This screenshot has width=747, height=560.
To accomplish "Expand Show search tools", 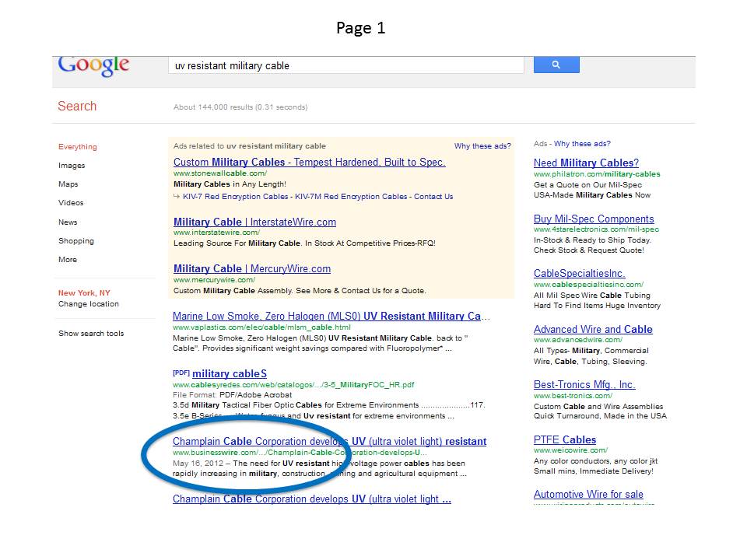I will 91,334.
